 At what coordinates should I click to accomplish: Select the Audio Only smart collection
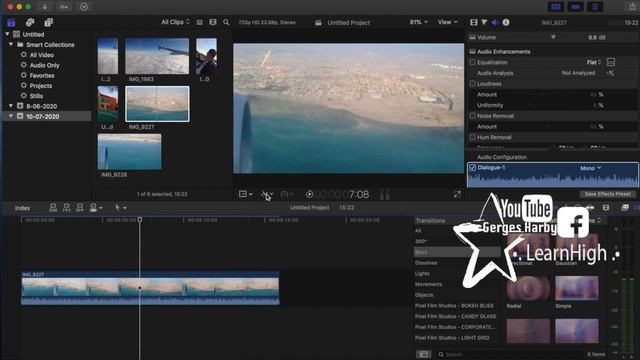[44, 65]
